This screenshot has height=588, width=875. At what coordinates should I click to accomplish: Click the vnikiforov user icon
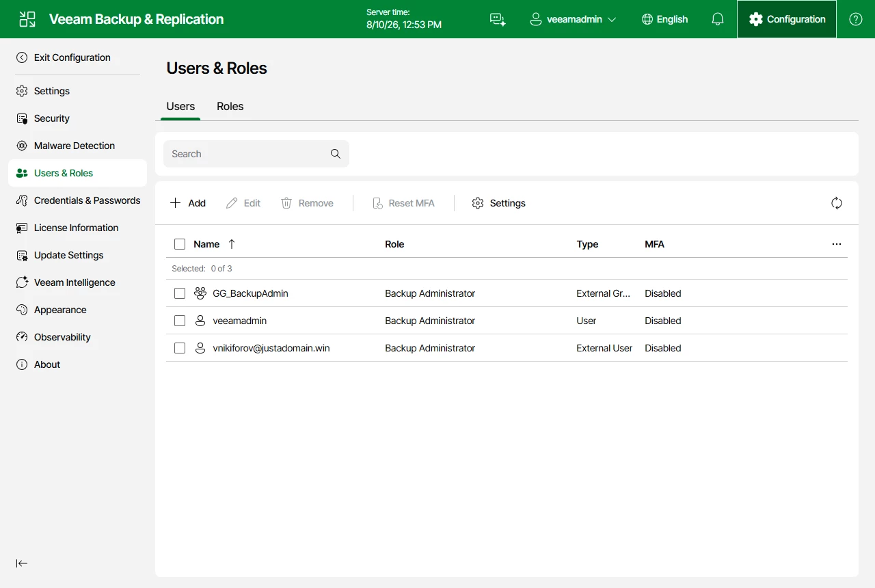(200, 348)
